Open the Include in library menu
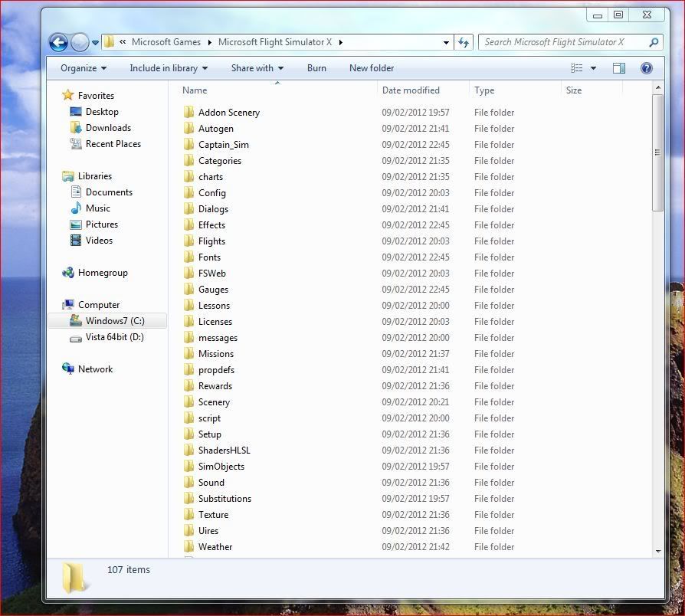685x616 pixels. click(169, 68)
